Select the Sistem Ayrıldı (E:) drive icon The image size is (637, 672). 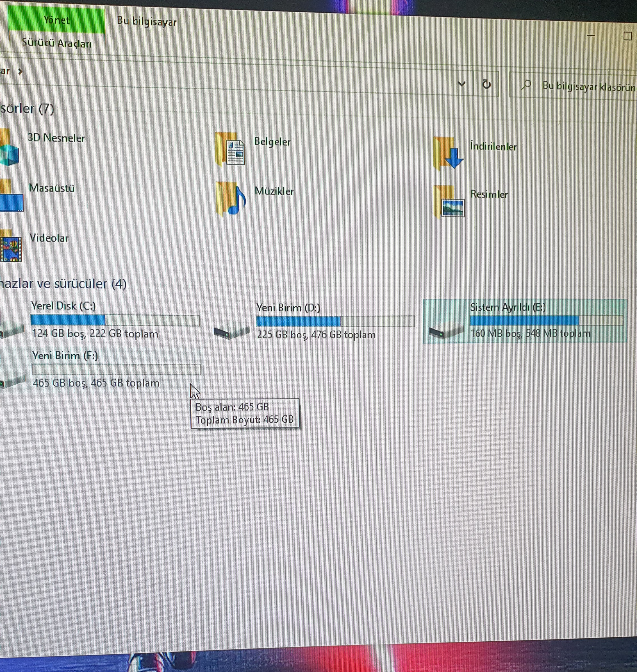click(446, 332)
